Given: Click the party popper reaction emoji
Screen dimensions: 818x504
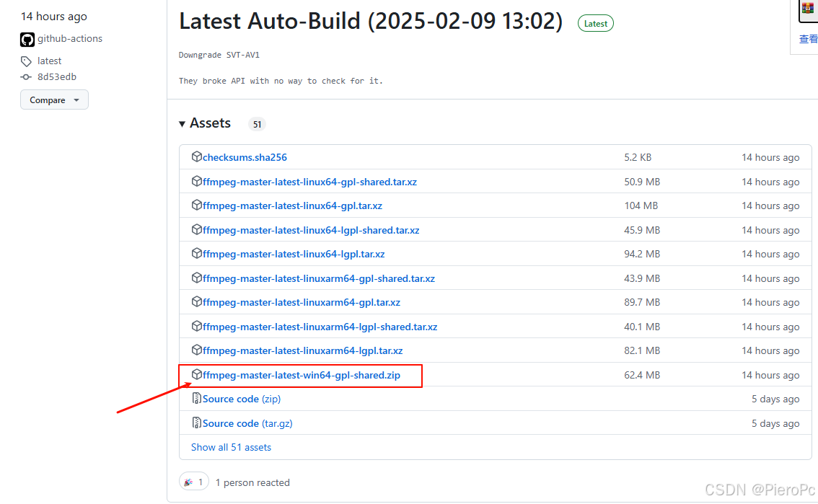Looking at the screenshot, I should 188,482.
